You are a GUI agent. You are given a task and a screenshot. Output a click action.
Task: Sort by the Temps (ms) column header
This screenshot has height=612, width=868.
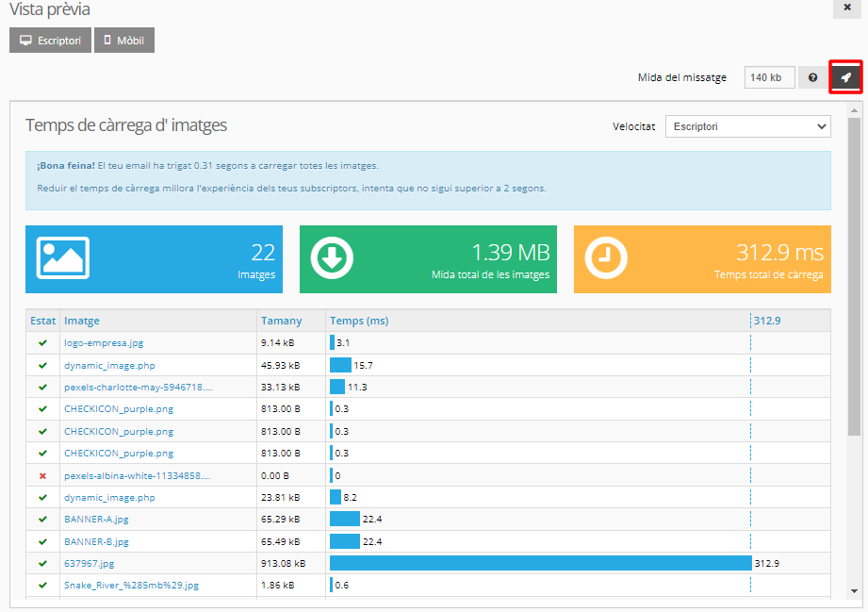pos(359,321)
